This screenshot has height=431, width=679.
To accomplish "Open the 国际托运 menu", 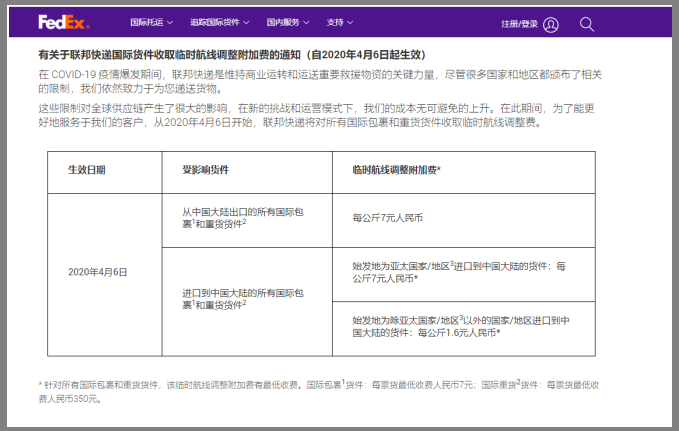I will (x=147, y=22).
